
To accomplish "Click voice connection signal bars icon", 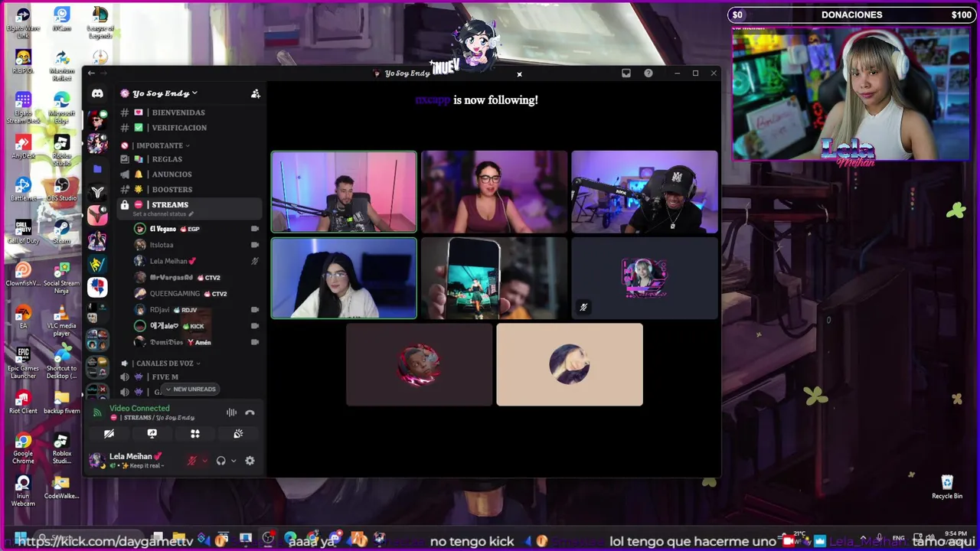I will click(97, 412).
